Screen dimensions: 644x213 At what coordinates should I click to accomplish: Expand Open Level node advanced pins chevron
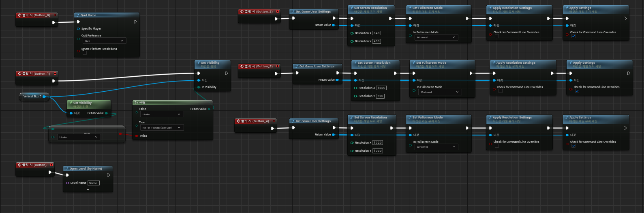tap(88, 189)
